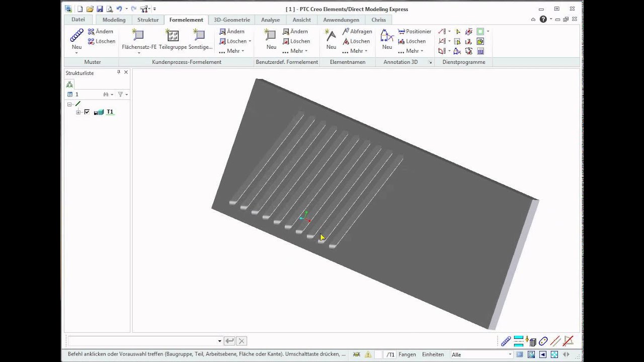Click the cyan parallel bars icon bottom right
This screenshot has width=644, height=362.
[519, 341]
